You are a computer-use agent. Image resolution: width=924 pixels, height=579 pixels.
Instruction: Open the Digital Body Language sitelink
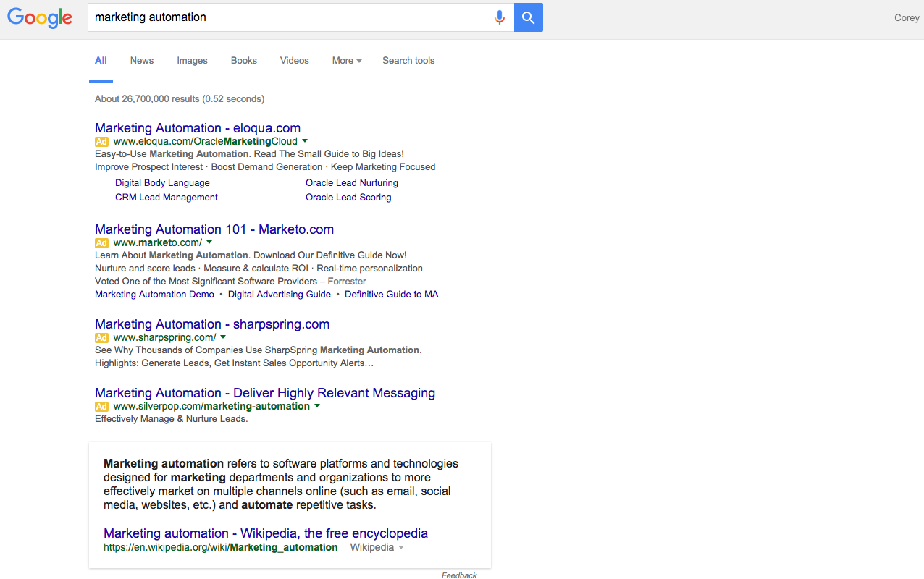pos(162,183)
